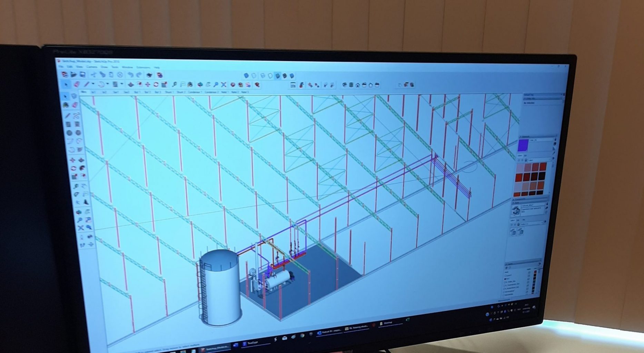
Task: Open the Edit tab in Materials panel
Action: point(525,156)
